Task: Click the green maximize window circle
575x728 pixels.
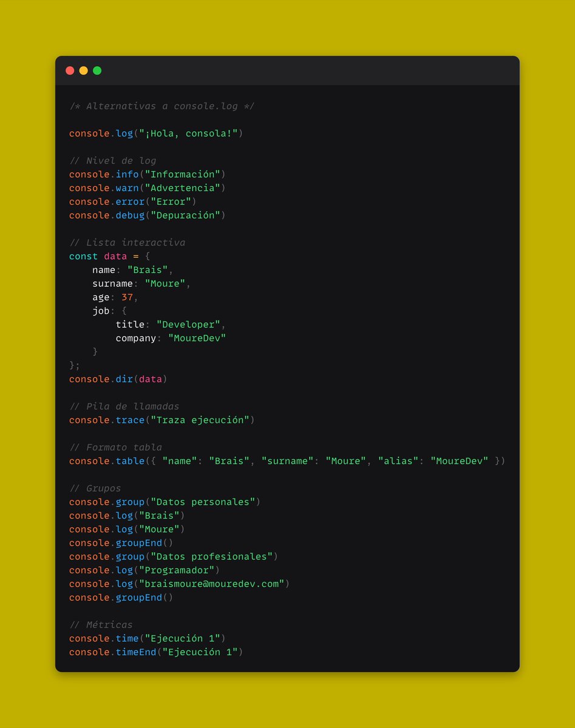Action: (x=97, y=70)
